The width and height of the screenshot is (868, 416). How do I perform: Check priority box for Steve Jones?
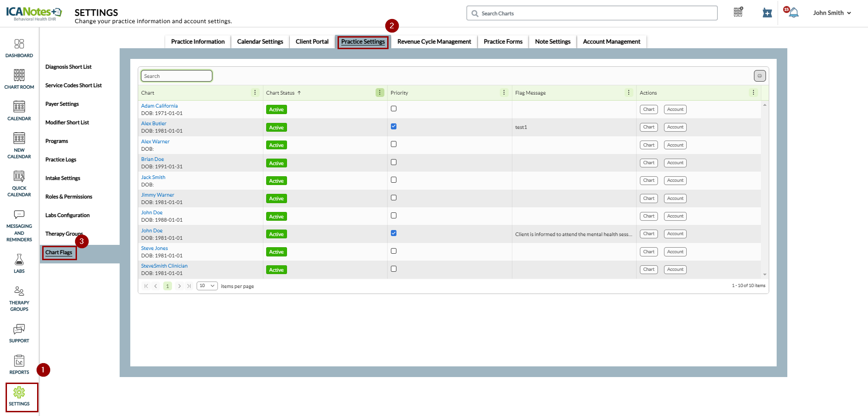pyautogui.click(x=394, y=251)
